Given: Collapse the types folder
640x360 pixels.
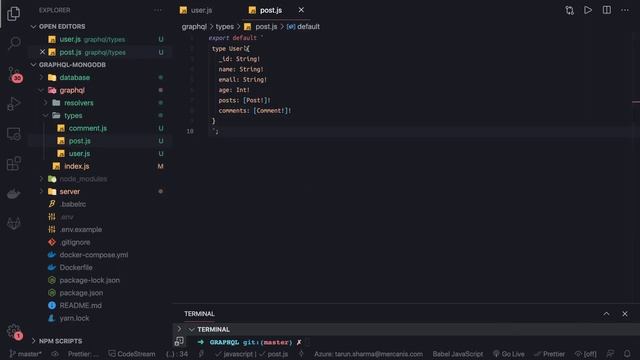Looking at the screenshot, I should pyautogui.click(x=73, y=116).
